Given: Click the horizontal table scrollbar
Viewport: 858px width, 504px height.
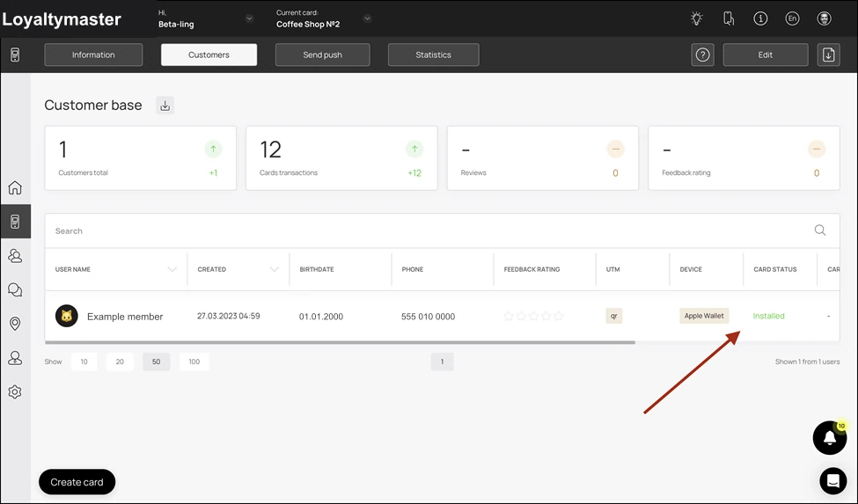Looking at the screenshot, I should pos(340,342).
